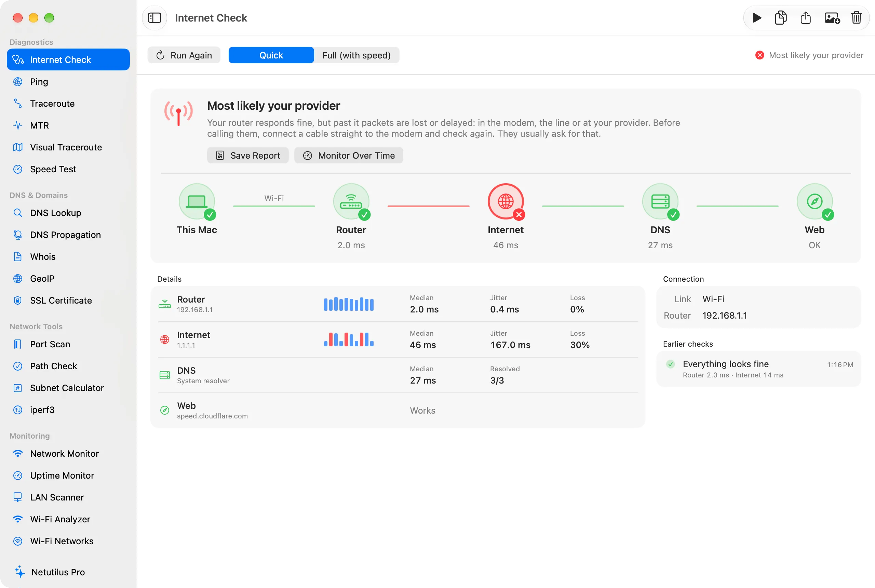Click Netutilus Pro at sidebar bottom
Viewport: 875px width, 588px height.
coord(68,572)
